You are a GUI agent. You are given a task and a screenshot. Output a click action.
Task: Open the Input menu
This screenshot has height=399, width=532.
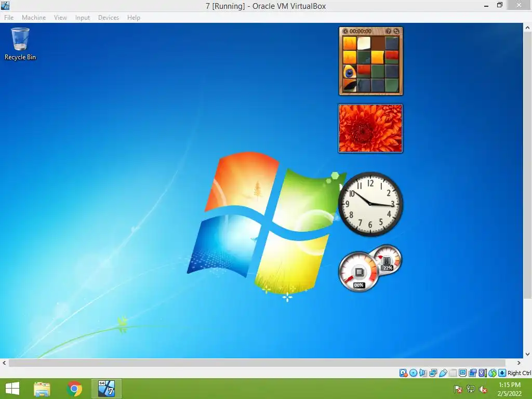(x=83, y=18)
